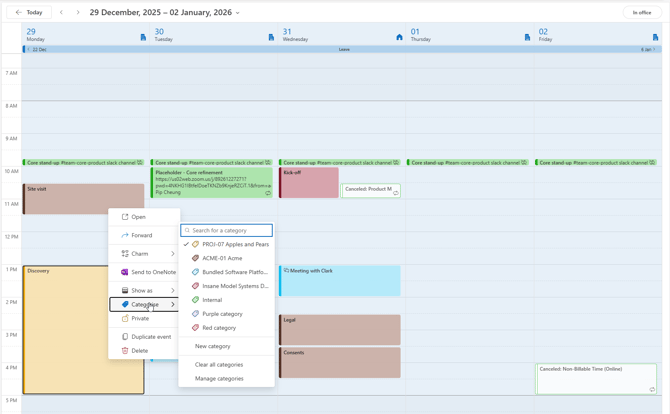This screenshot has width=670, height=414.
Task: Toggle the ACME-01 Acme category
Action: [x=221, y=258]
